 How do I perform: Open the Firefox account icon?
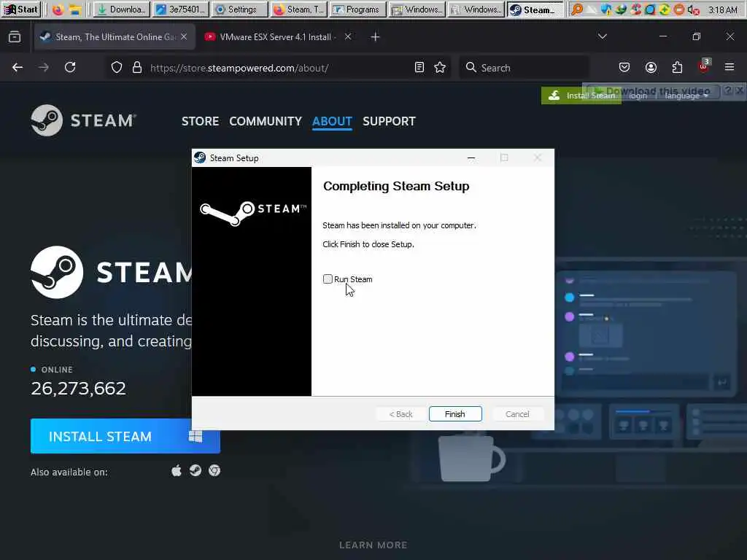pyautogui.click(x=651, y=68)
